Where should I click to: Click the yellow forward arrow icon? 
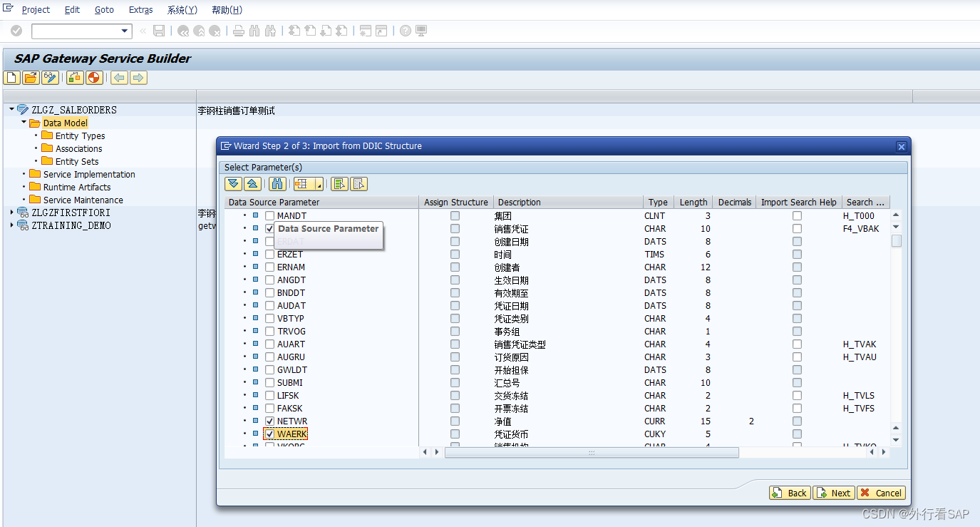click(138, 78)
